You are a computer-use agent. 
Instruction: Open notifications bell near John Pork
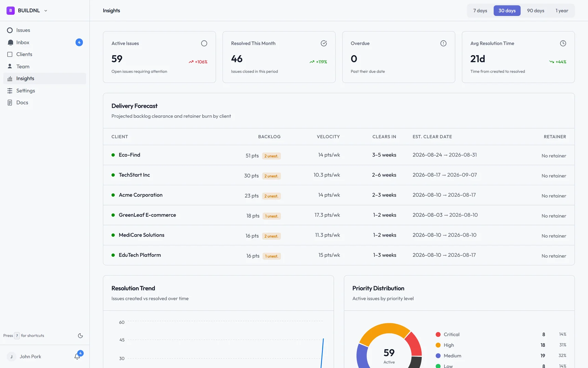tap(78, 356)
